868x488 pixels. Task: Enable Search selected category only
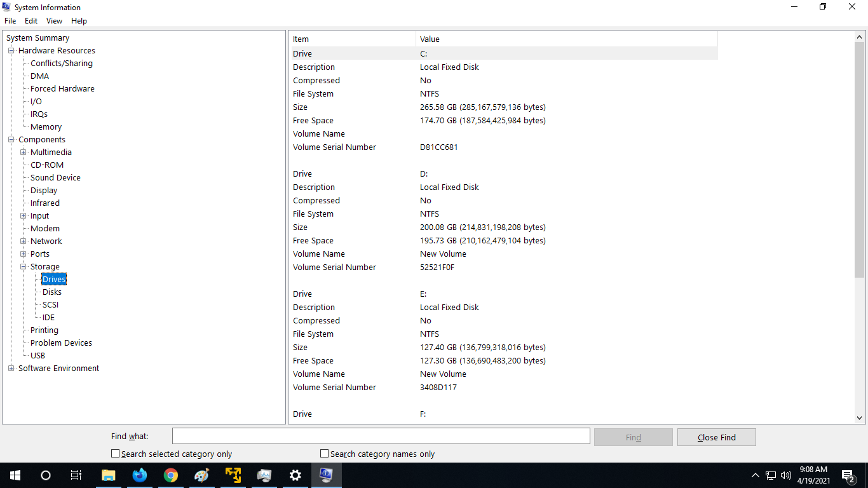pos(115,454)
